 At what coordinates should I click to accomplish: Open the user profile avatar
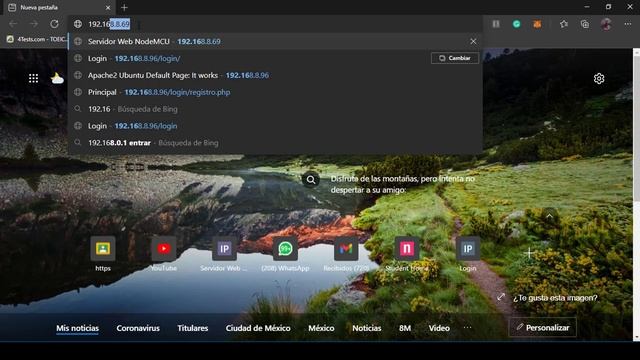click(606, 24)
